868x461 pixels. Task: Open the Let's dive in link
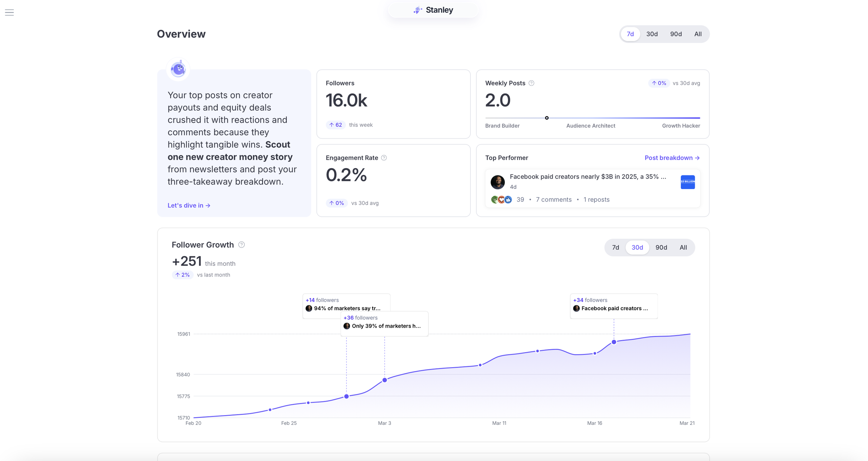click(x=189, y=205)
